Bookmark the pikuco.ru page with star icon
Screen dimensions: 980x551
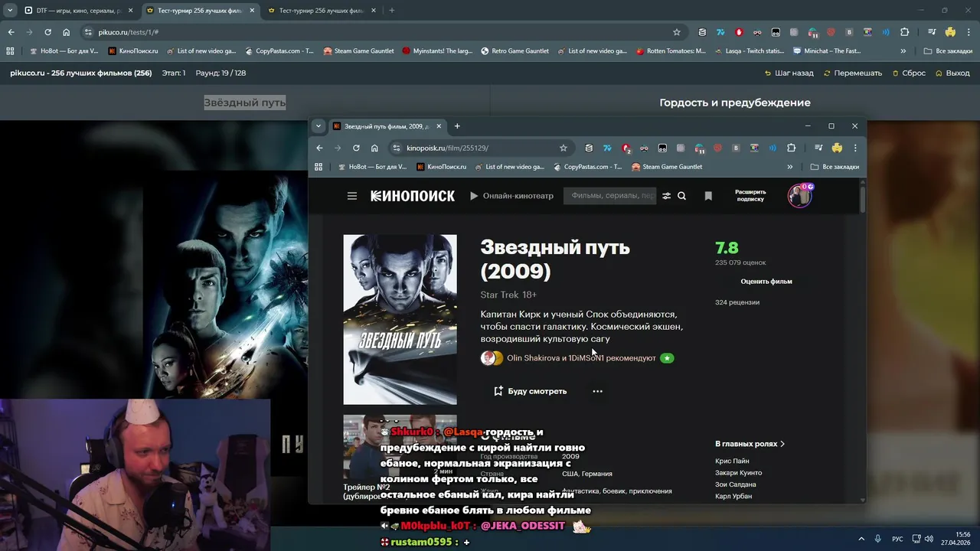pyautogui.click(x=677, y=32)
